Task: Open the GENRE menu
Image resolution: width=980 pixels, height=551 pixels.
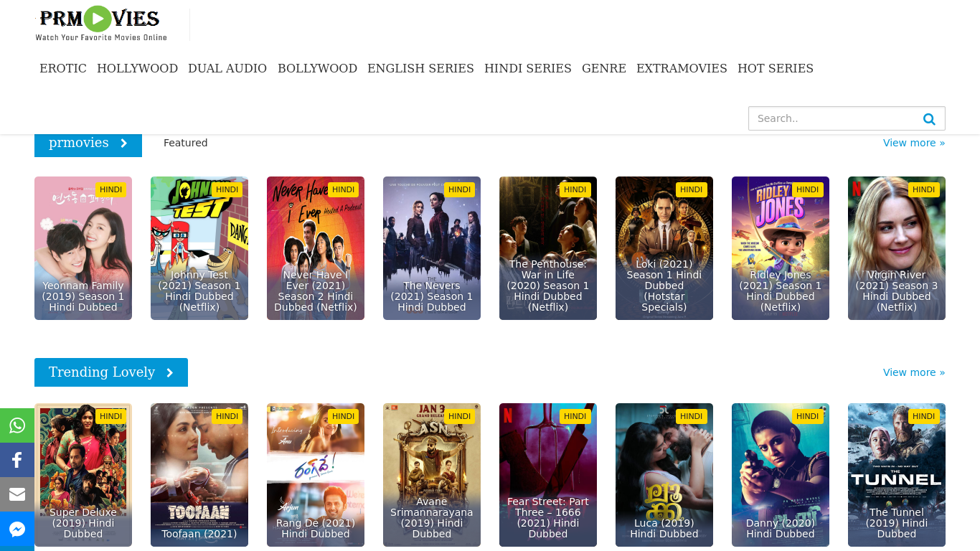Action: click(x=604, y=68)
